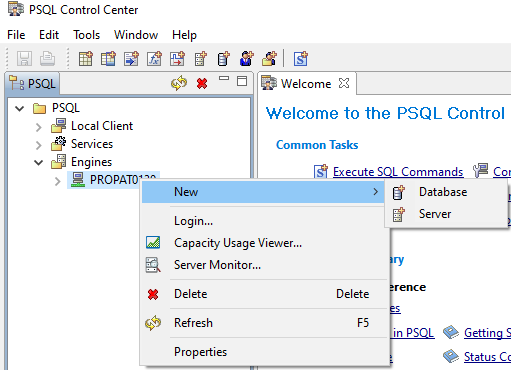Click the yellow arrows icon beside Refresh
The width and height of the screenshot is (511, 370).
point(153,323)
